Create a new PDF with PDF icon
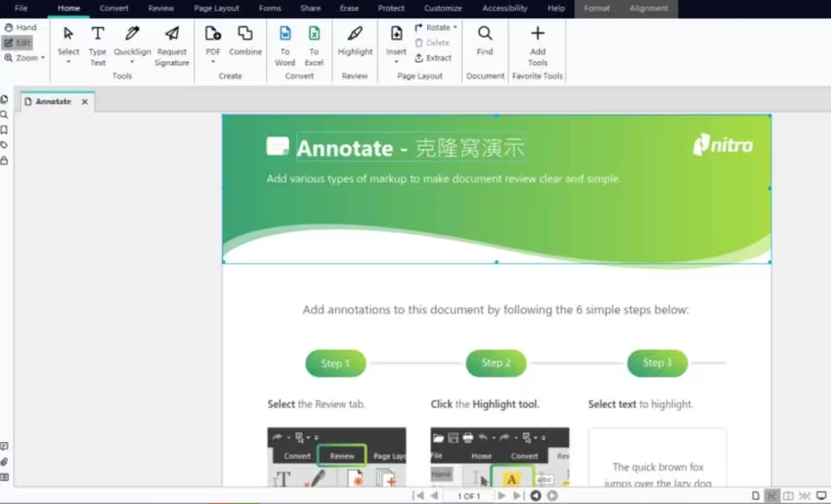 (x=213, y=34)
